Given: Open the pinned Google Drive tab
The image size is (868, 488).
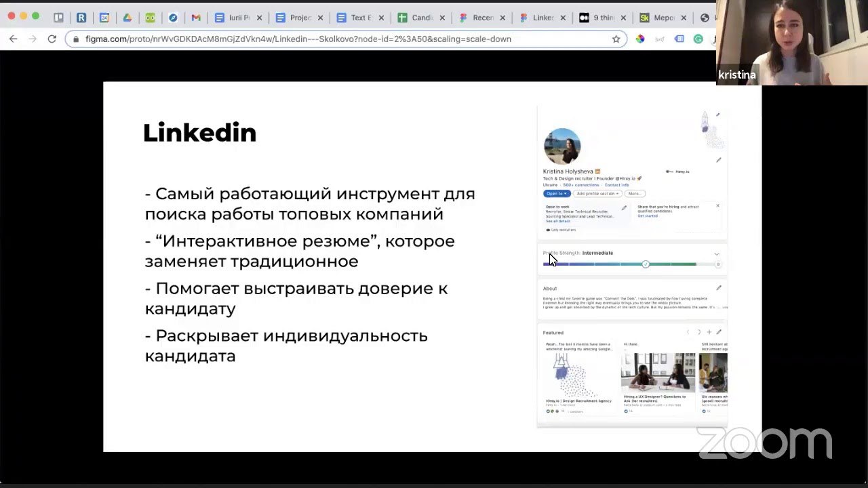Looking at the screenshot, I should 127,18.
